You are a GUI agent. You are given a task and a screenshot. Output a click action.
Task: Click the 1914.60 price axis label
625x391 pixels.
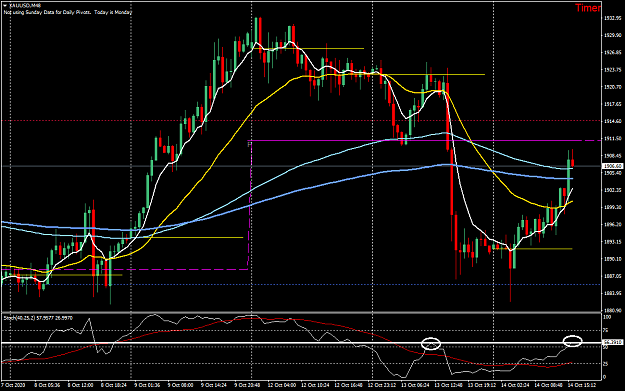click(x=613, y=121)
